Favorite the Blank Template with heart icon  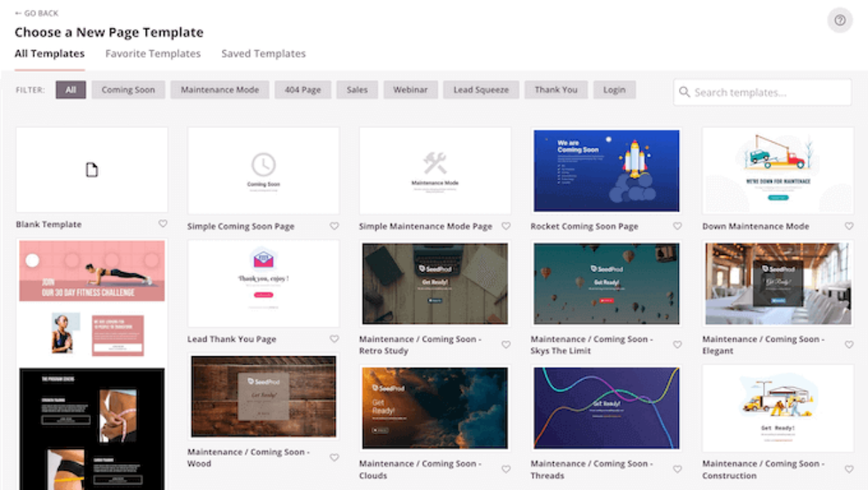[x=163, y=224]
